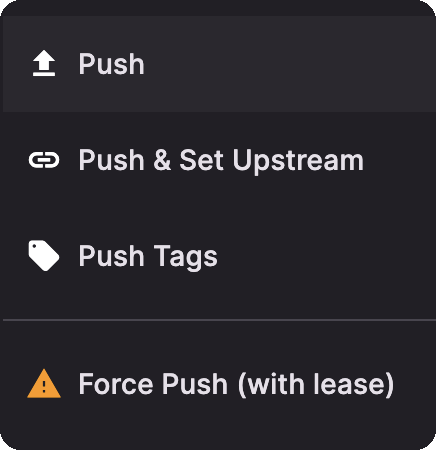This screenshot has height=450, width=436.
Task: Click the tag icon beside Push Tags
Action: pos(44,256)
